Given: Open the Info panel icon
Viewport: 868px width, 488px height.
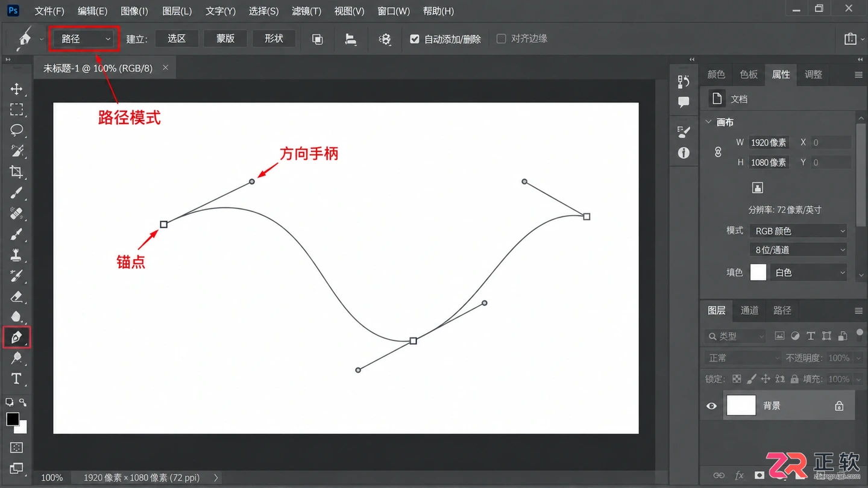Looking at the screenshot, I should tap(684, 153).
